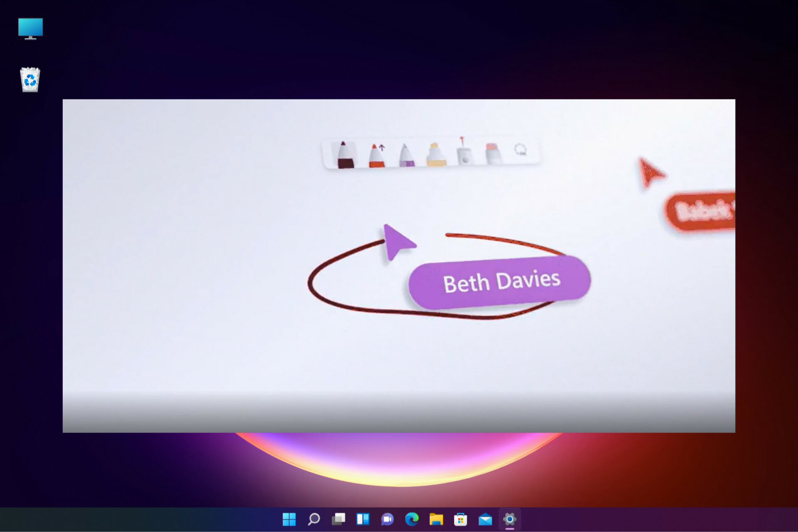Open This PC desktop icon

point(30,29)
